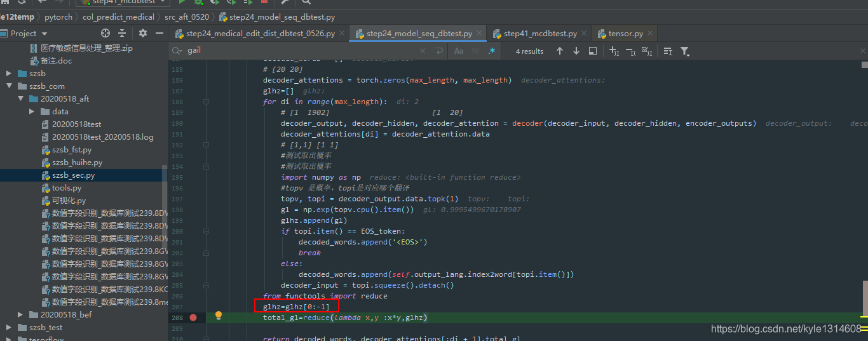Click the Locate/Select Opened File target icon
Screen dimensions: 868x341
(x=105, y=33)
